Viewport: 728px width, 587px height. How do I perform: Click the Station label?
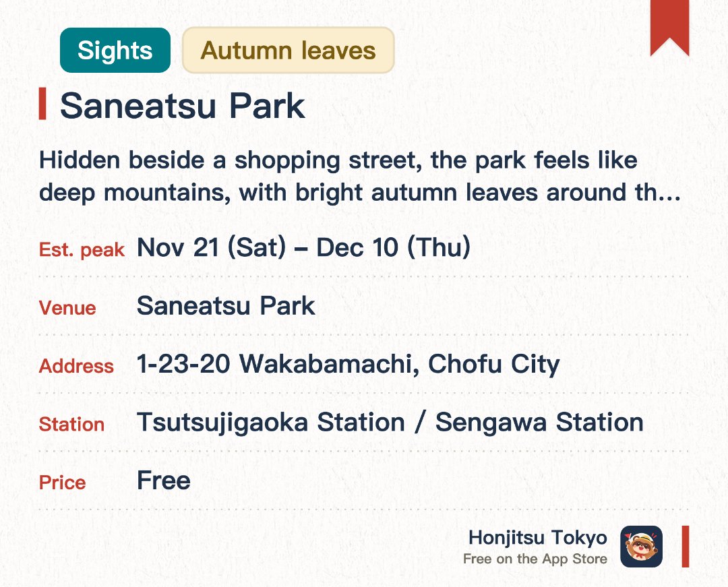click(x=71, y=424)
